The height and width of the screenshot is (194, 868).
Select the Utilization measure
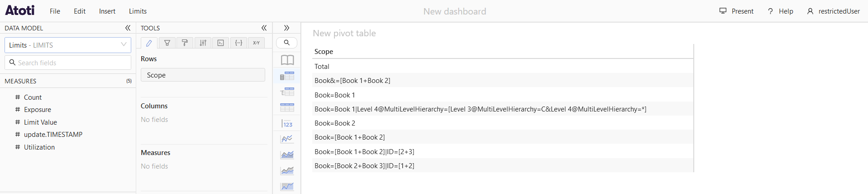(39, 147)
